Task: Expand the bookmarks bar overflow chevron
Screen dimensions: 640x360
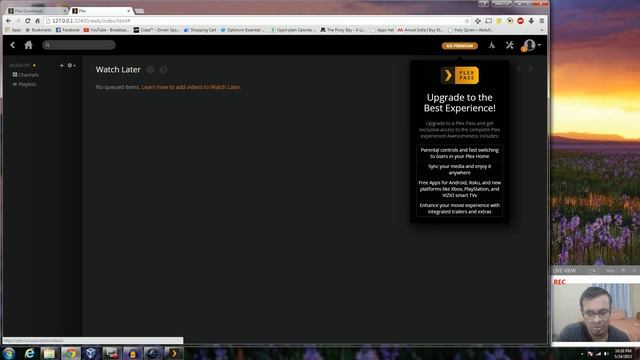Action: (542, 30)
